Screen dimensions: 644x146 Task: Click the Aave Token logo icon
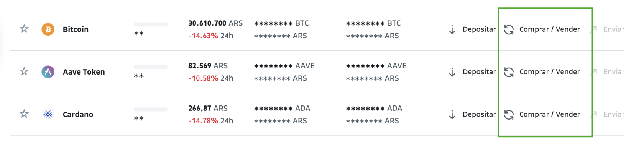pos(48,71)
